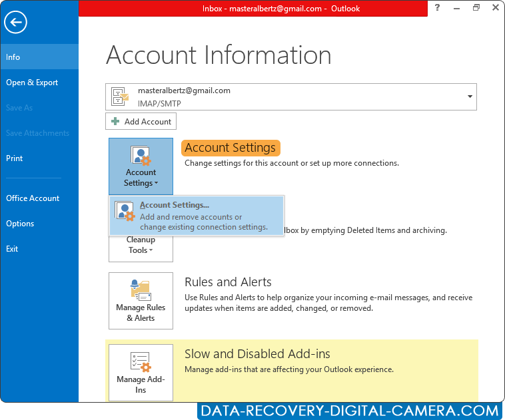Screen dimensions: 505x420
Task: Click the back arrow circle icon
Action: [x=15, y=22]
